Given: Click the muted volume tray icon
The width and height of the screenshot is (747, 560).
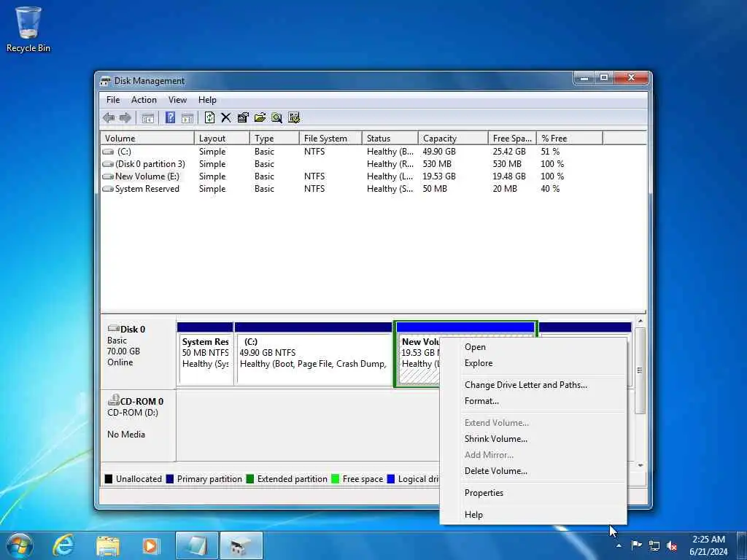Looking at the screenshot, I should 672,545.
